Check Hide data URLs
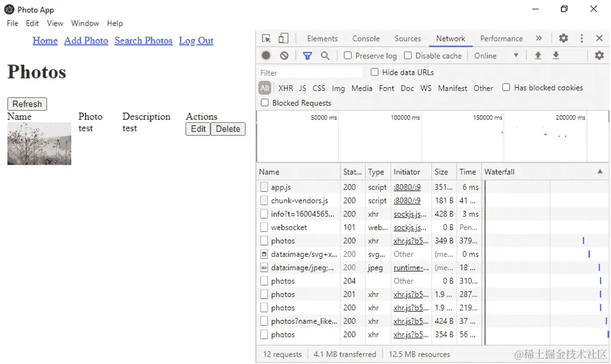611x364 pixels. click(x=374, y=72)
